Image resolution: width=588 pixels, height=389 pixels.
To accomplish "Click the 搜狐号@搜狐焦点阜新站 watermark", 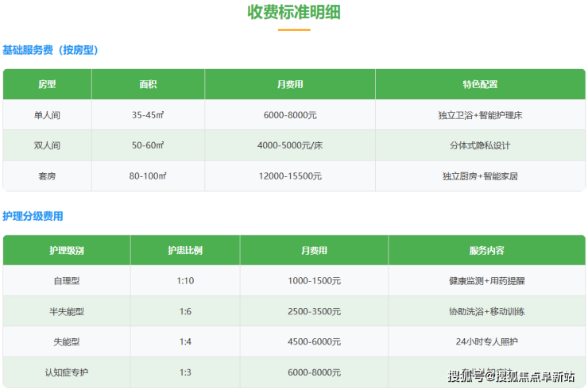I will tap(511, 376).
